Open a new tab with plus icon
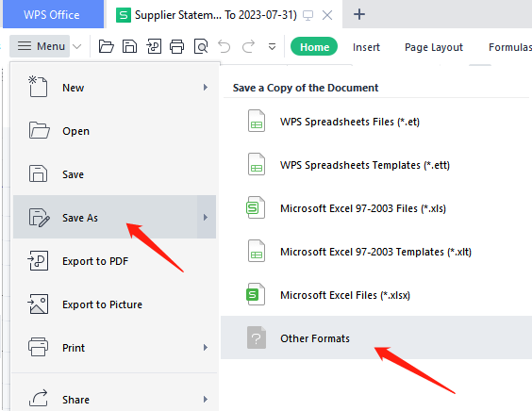532x411 pixels. coord(359,14)
